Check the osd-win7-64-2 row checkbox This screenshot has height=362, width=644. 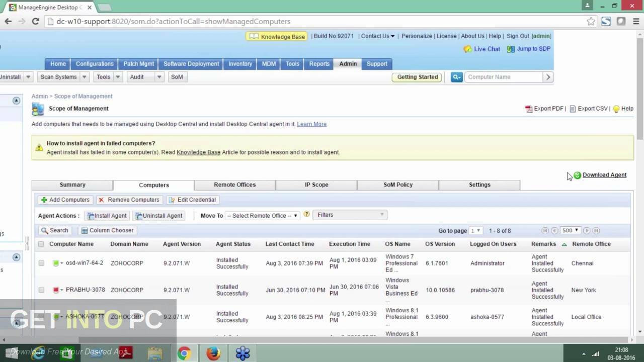click(x=41, y=263)
